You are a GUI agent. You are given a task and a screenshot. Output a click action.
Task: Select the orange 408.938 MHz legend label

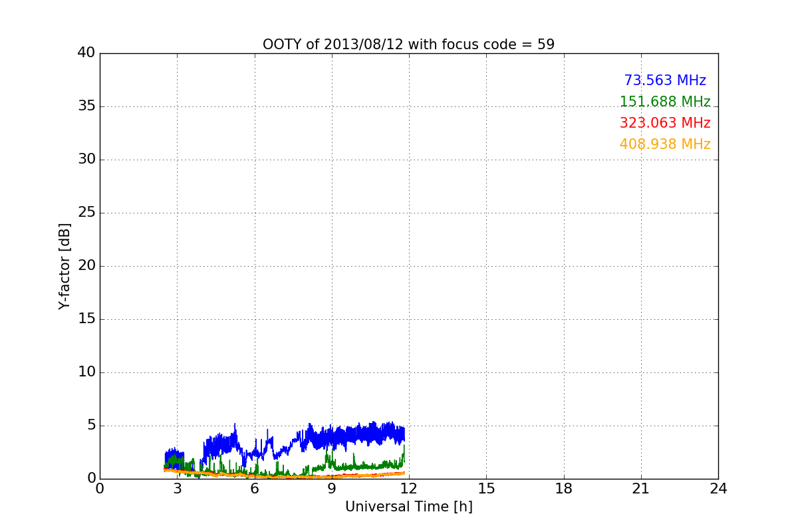click(665, 144)
